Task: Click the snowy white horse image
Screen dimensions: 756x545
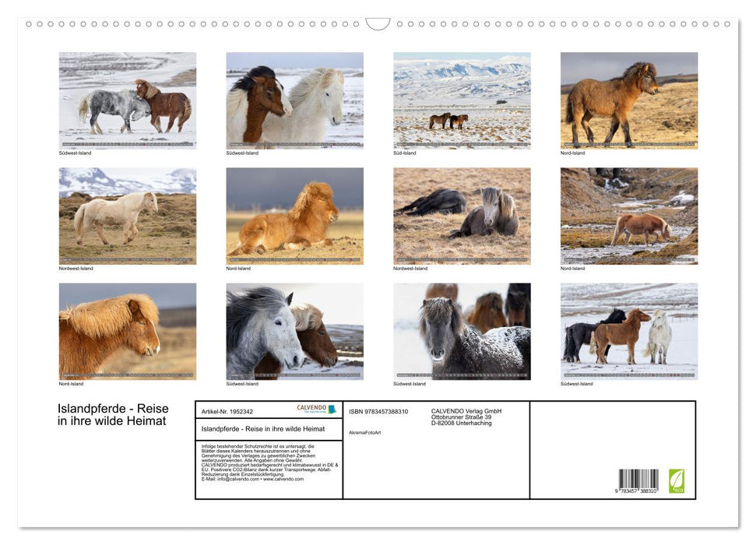Action: pyautogui.click(x=294, y=100)
